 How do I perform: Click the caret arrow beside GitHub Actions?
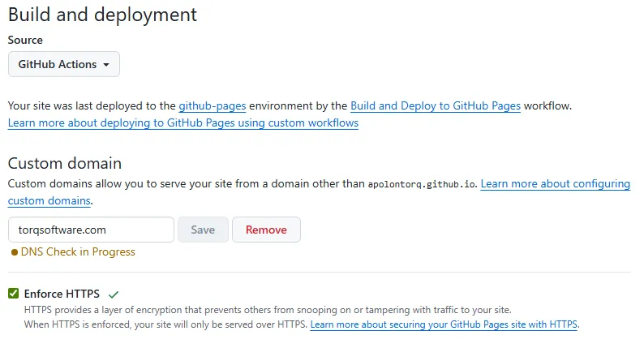pyautogui.click(x=106, y=65)
